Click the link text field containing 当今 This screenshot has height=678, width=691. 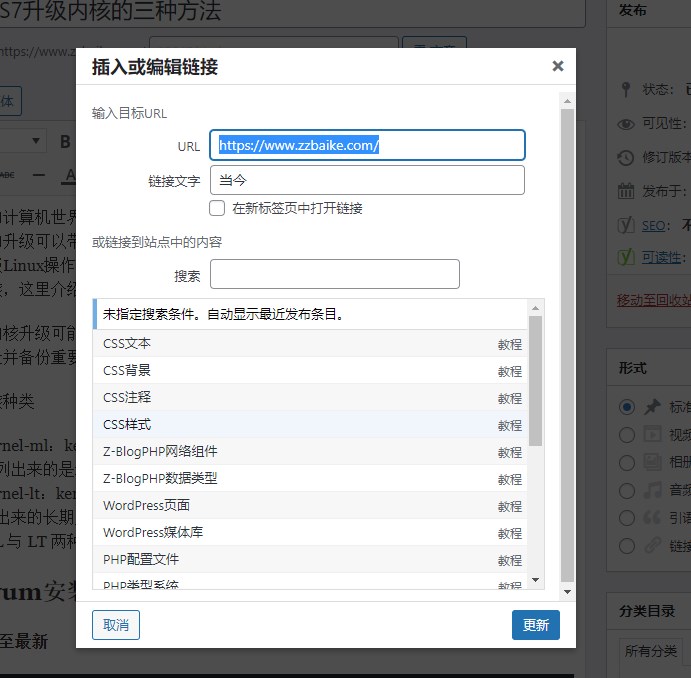point(367,180)
